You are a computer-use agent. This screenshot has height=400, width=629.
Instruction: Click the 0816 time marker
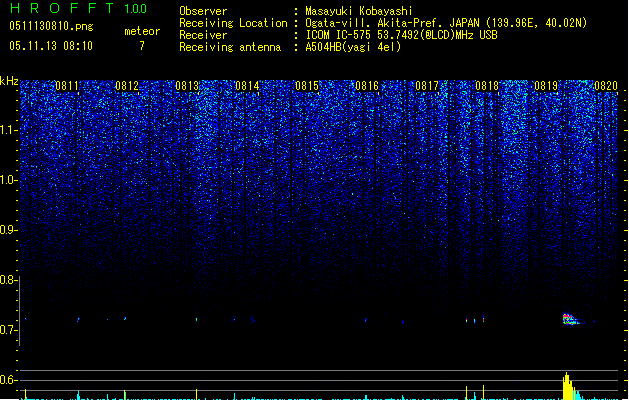pyautogui.click(x=367, y=86)
